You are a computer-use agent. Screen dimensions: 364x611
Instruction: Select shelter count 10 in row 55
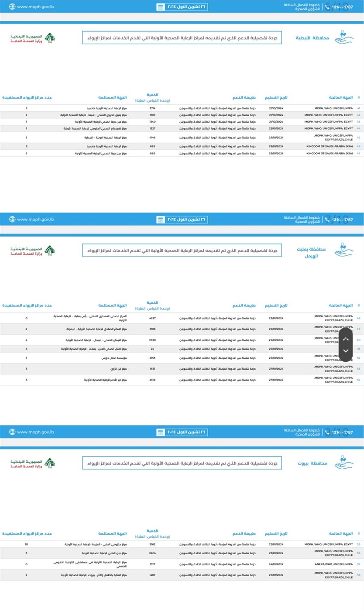(26, 544)
